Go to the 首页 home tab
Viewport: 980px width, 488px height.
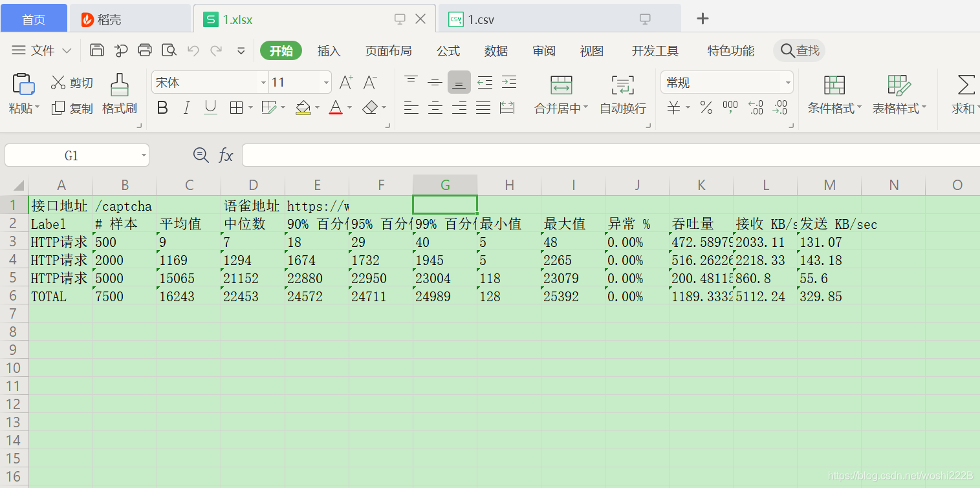[34, 19]
